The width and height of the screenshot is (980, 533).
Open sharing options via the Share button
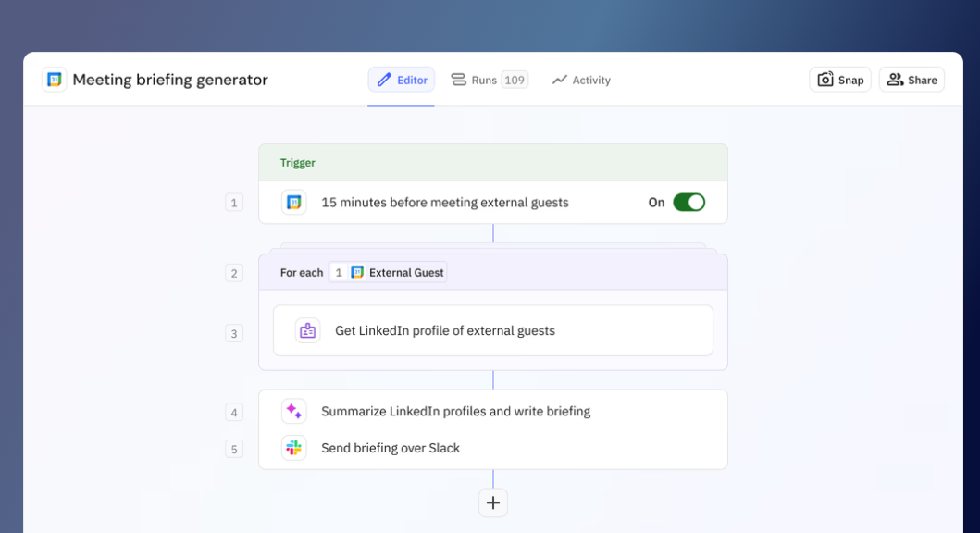point(912,80)
